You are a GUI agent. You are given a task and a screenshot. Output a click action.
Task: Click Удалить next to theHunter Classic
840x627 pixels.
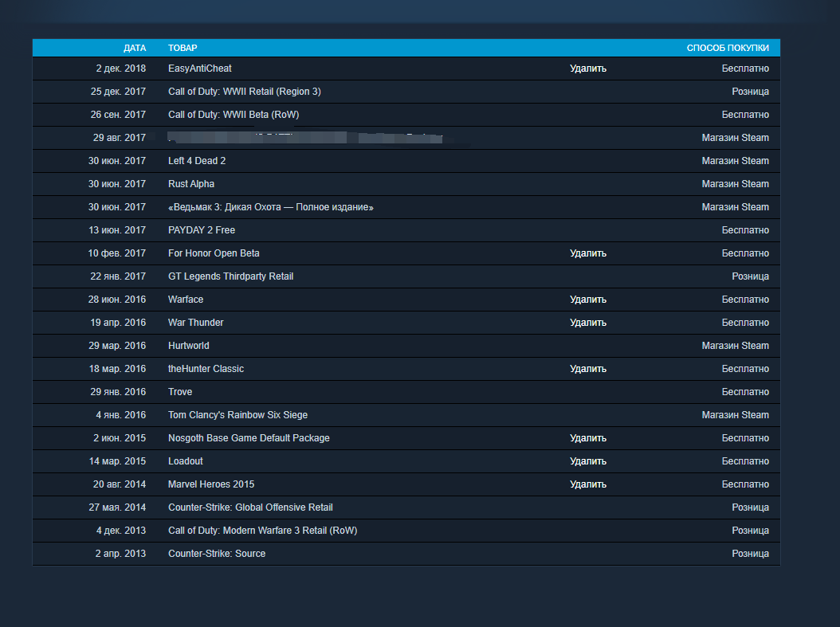click(587, 369)
